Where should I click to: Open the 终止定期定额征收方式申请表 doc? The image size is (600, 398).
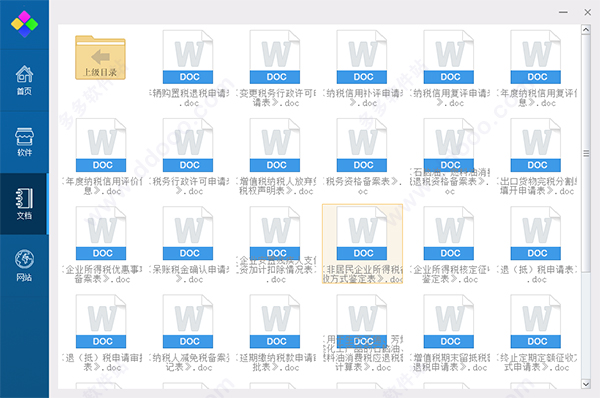536,333
